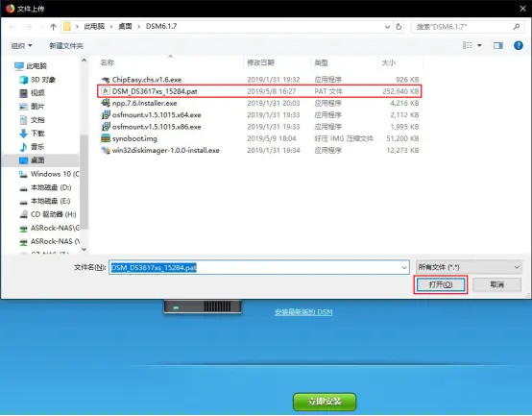
Task: Click the green 立即安装 button
Action: coord(325,402)
